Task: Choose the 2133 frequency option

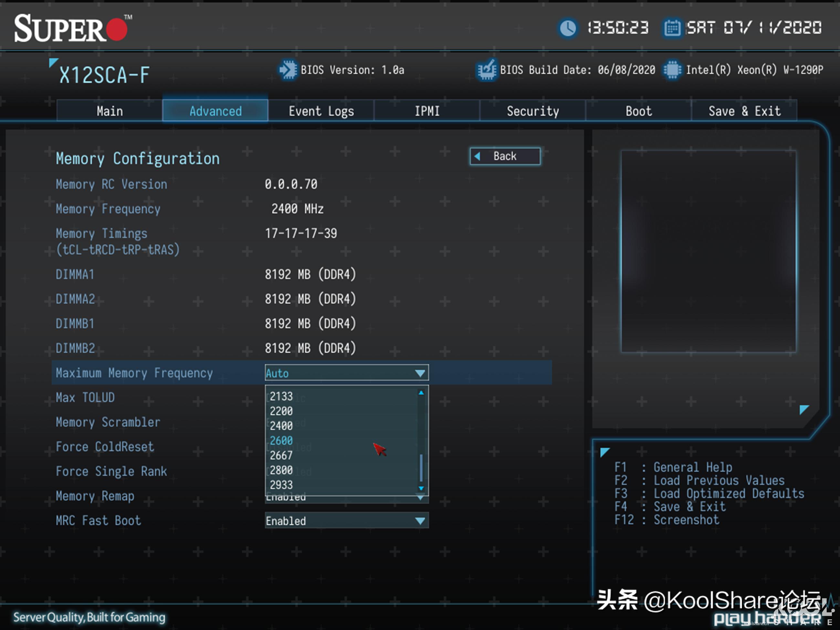Action: (281, 396)
